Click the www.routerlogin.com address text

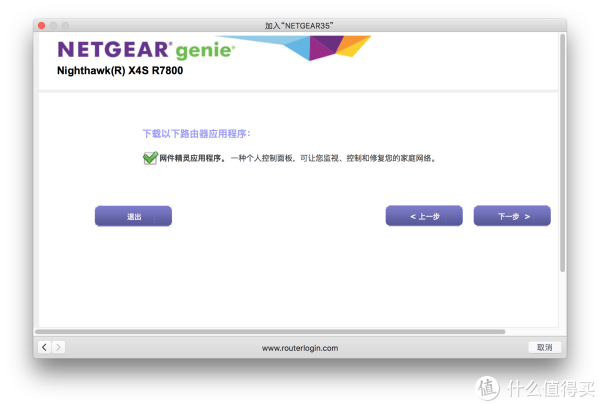(300, 348)
